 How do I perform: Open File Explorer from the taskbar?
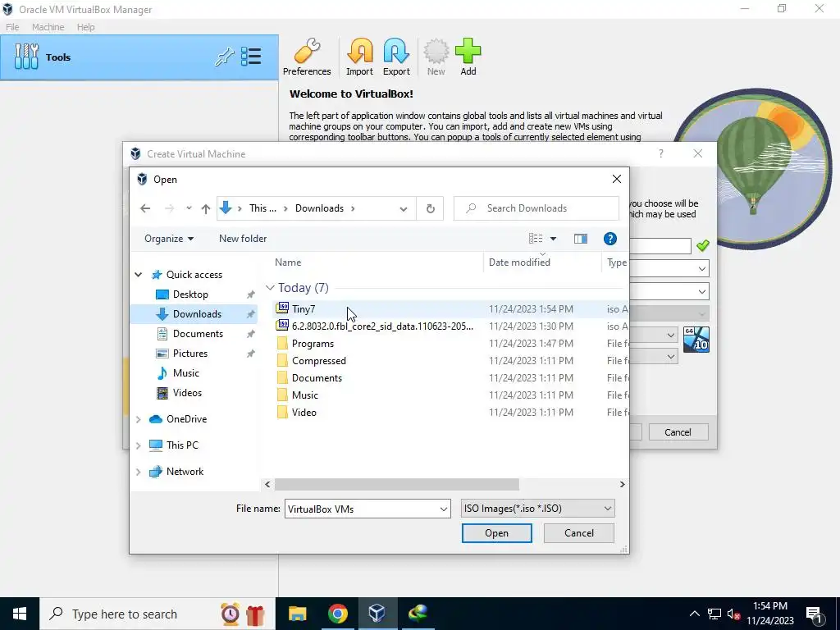click(x=297, y=614)
